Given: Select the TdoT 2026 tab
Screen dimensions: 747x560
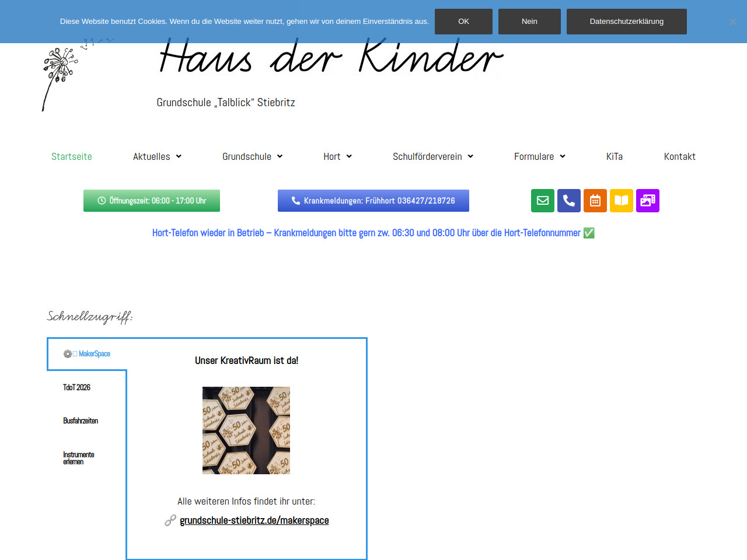Looking at the screenshot, I should tap(76, 387).
